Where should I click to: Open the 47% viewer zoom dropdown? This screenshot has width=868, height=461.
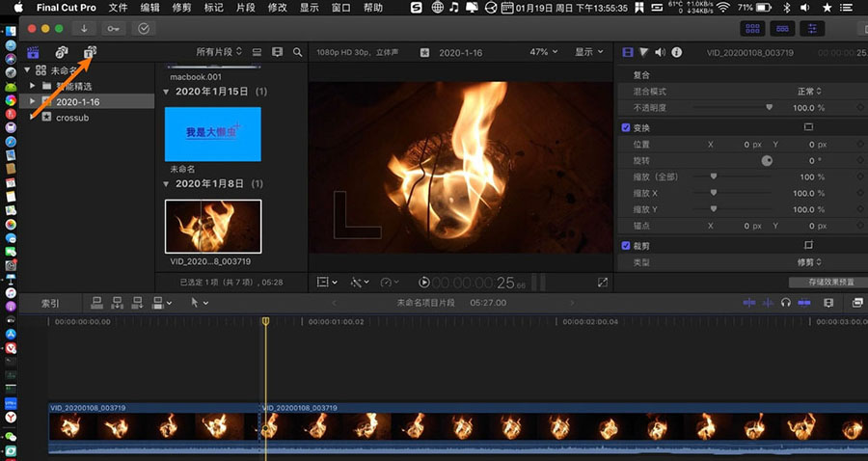point(544,52)
